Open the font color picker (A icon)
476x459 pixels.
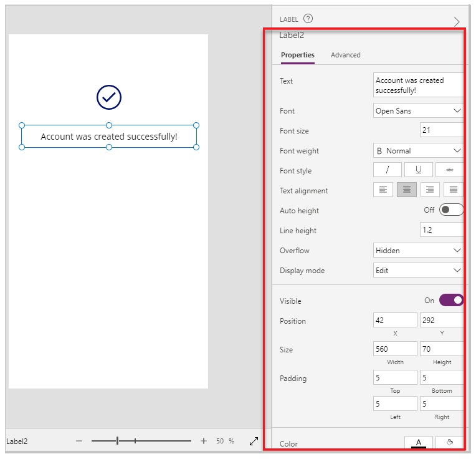coord(418,443)
